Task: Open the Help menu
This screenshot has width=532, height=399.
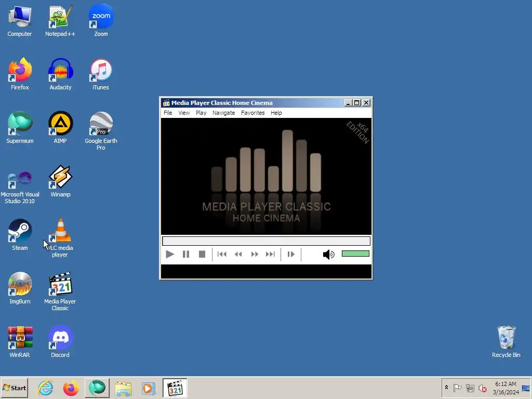Action: tap(276, 113)
